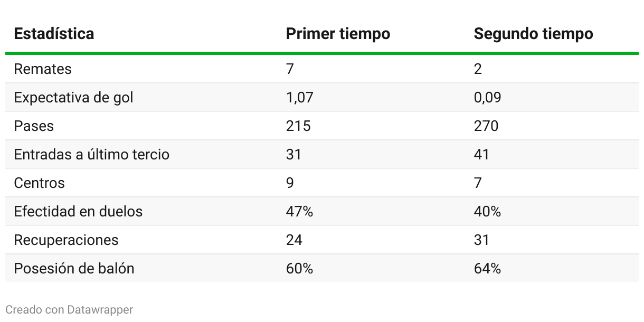Click the Primer tiempo column header

point(338,34)
